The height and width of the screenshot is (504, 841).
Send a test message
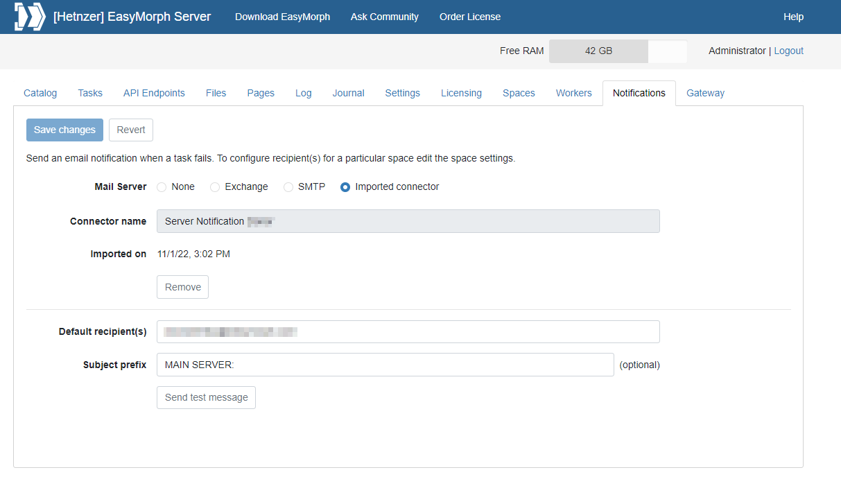(206, 397)
